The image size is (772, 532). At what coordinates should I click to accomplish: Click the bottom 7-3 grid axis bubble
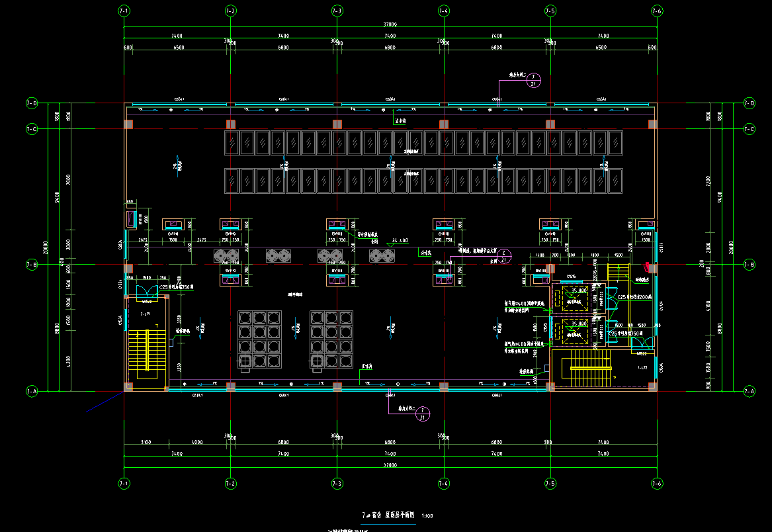(x=337, y=482)
